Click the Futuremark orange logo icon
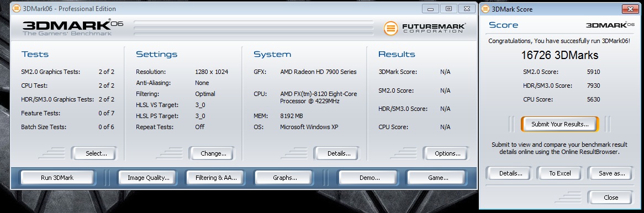This screenshot has width=644, height=213. 391,28
